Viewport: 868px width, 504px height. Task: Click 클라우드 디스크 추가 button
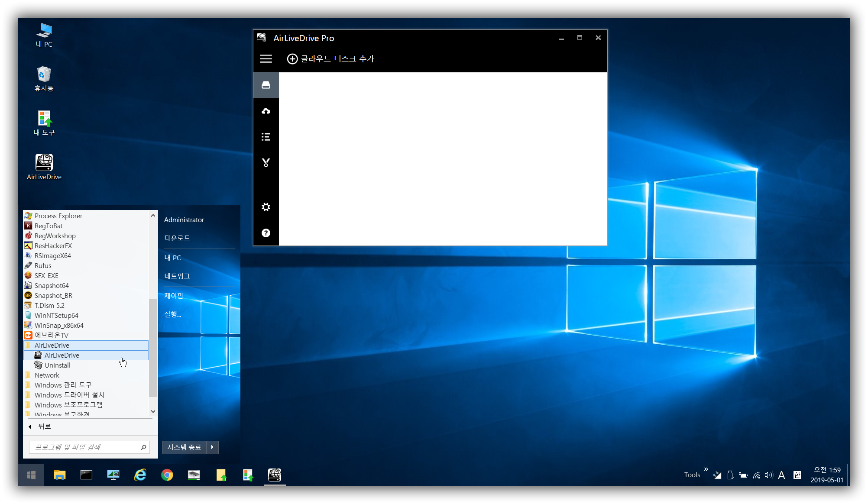[x=330, y=59]
